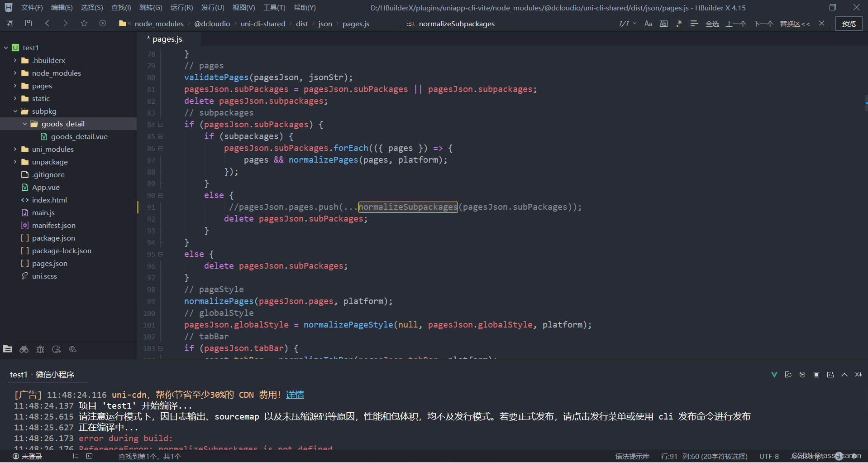Expand the .hbuilderx folder
Screen dimensions: 868x463
point(15,60)
